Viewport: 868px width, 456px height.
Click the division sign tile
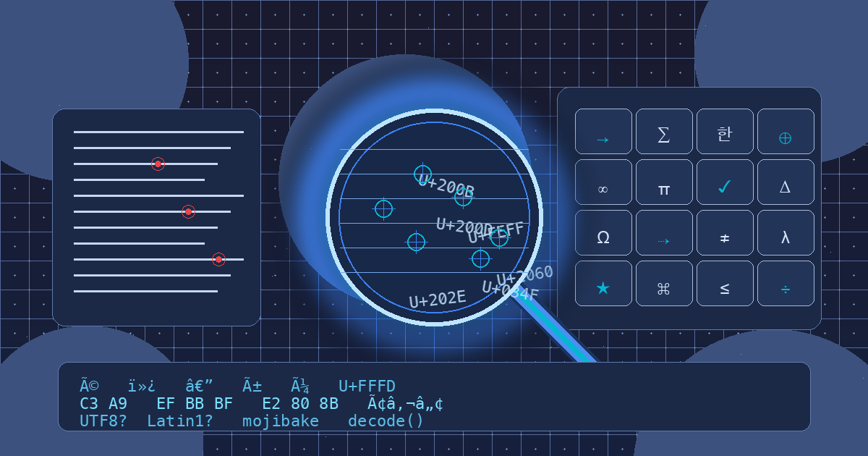point(786,284)
